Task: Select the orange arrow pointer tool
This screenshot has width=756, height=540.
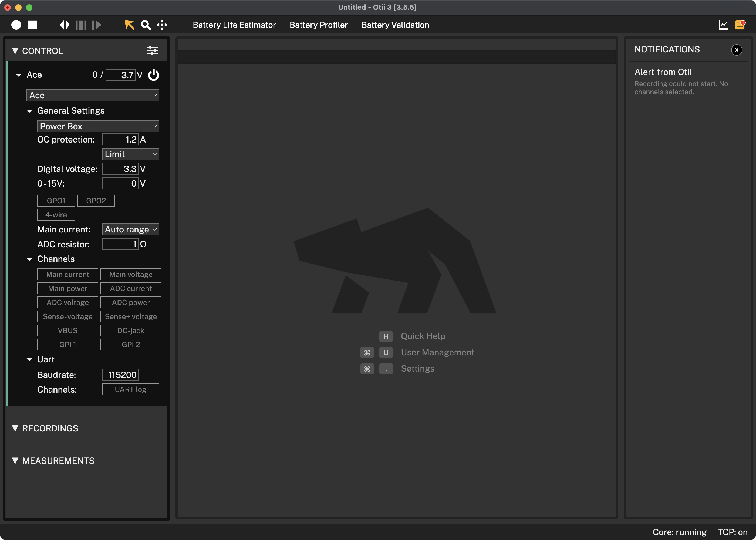Action: pos(129,25)
